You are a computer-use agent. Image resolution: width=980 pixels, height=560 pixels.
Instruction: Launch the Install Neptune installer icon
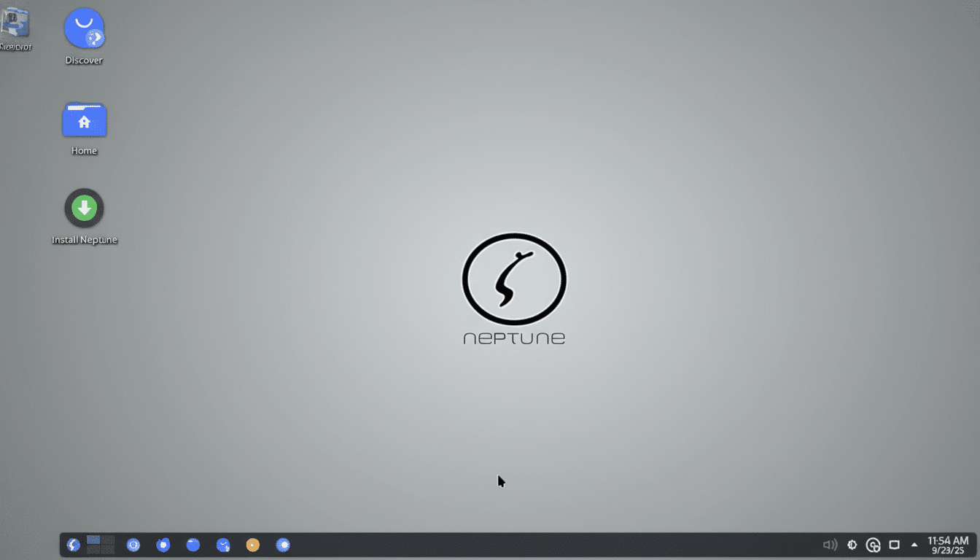[84, 208]
